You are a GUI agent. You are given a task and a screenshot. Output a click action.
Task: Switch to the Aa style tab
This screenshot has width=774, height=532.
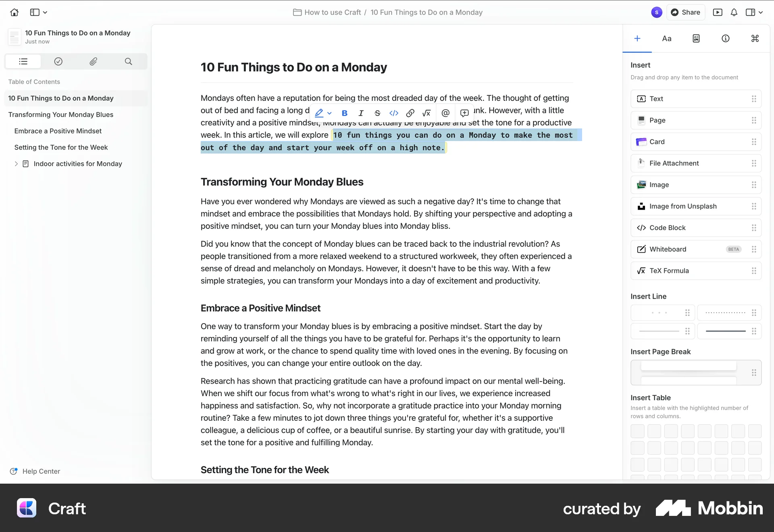coord(667,39)
